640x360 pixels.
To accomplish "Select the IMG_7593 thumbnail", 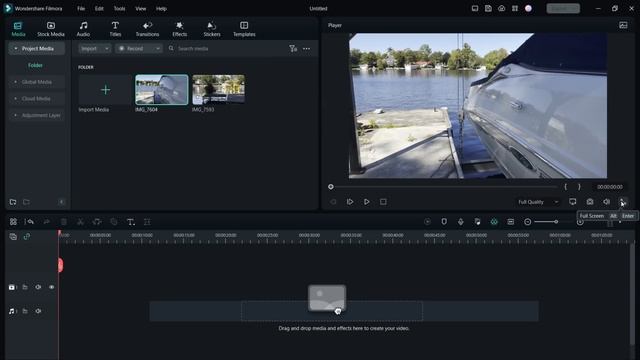I will (218, 89).
